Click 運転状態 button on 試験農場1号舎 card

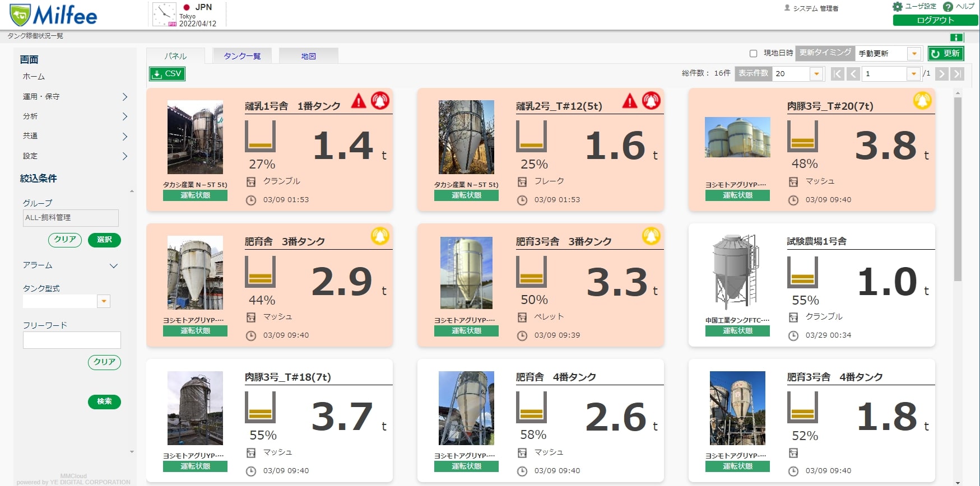pyautogui.click(x=737, y=331)
